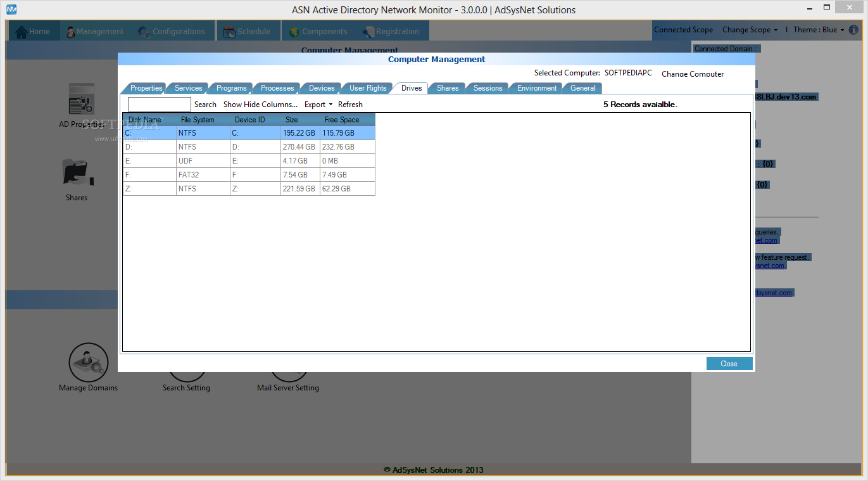This screenshot has height=481, width=868.
Task: Click size value 195.22 GB
Action: click(x=300, y=133)
